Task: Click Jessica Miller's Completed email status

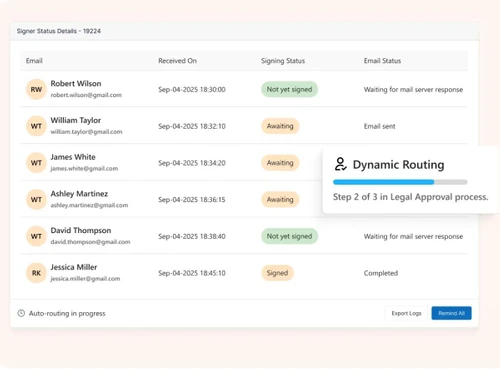Action: 381,273
